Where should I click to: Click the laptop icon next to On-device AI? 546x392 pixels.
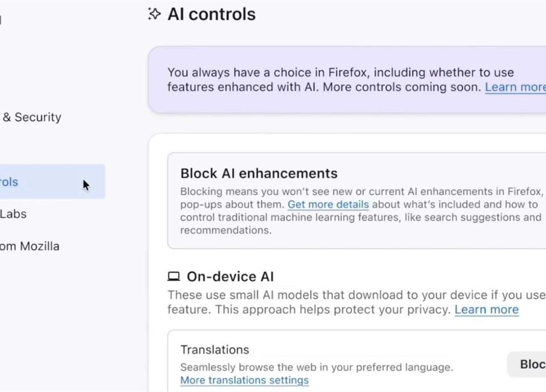click(173, 277)
